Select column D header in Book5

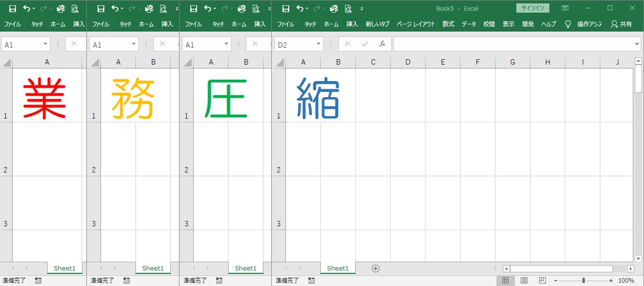point(408,62)
